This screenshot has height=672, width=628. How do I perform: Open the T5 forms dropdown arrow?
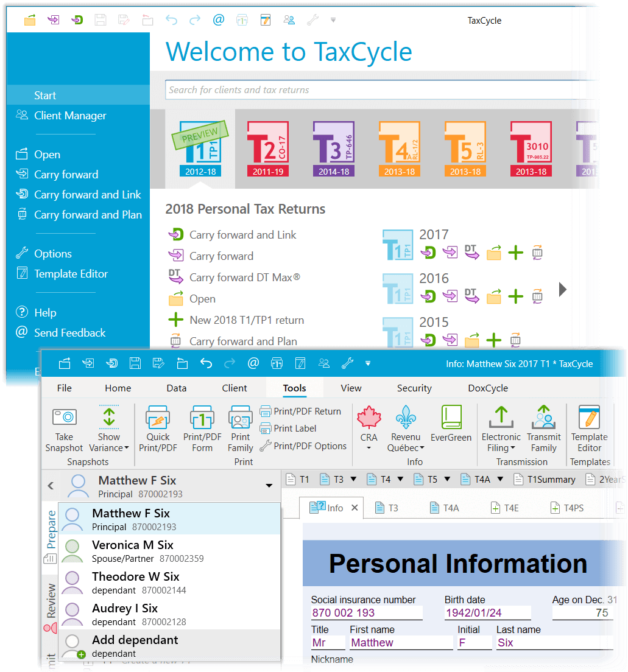pyautogui.click(x=447, y=478)
